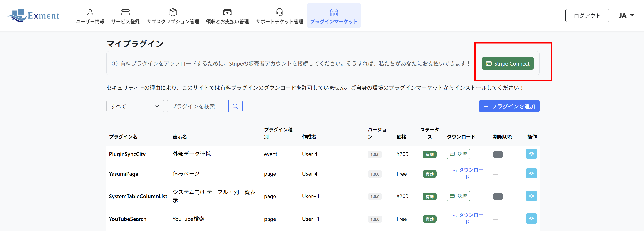Download the YouTubeSearch plugin
Screen dimensions: 644x231
(467, 219)
